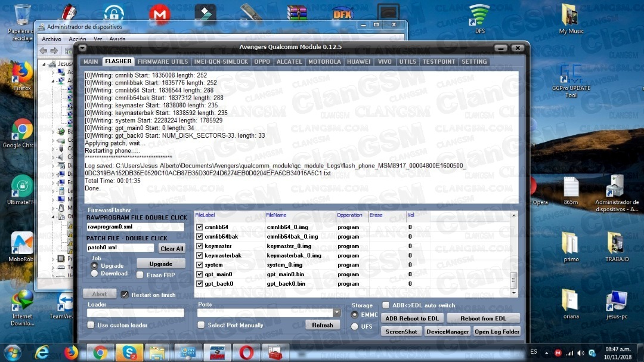Enable Select Port Manually checkbox
The image size is (644, 362).
click(x=202, y=325)
